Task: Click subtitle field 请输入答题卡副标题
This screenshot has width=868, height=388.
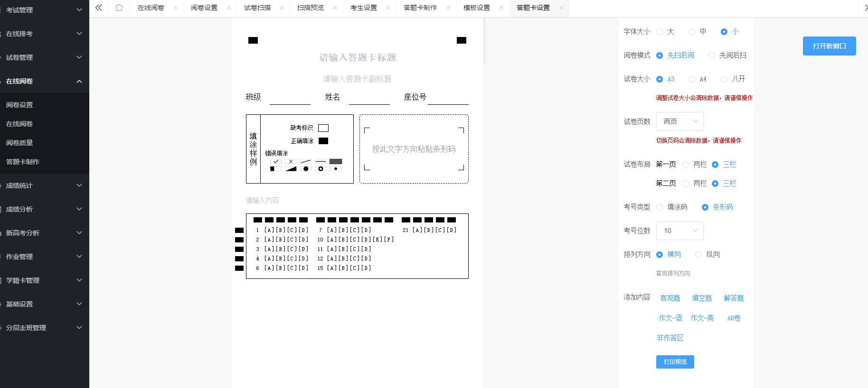Action: pyautogui.click(x=358, y=79)
